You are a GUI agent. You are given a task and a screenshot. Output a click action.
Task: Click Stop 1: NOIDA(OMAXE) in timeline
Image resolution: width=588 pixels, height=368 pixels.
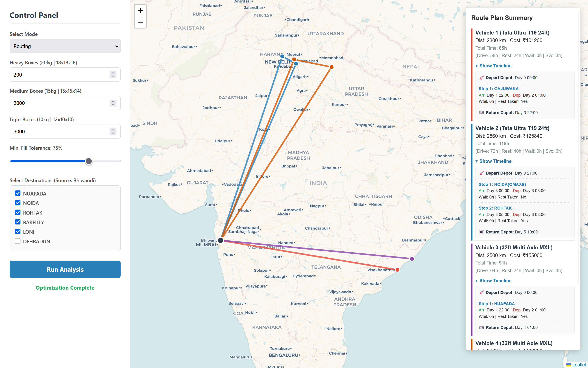click(x=502, y=184)
